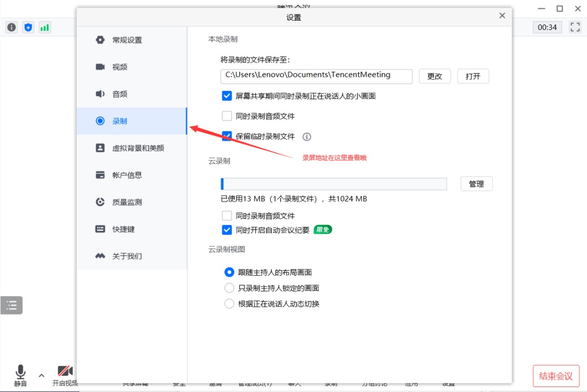The image size is (587, 392).
Task: Click the recording save path field
Action: click(316, 76)
